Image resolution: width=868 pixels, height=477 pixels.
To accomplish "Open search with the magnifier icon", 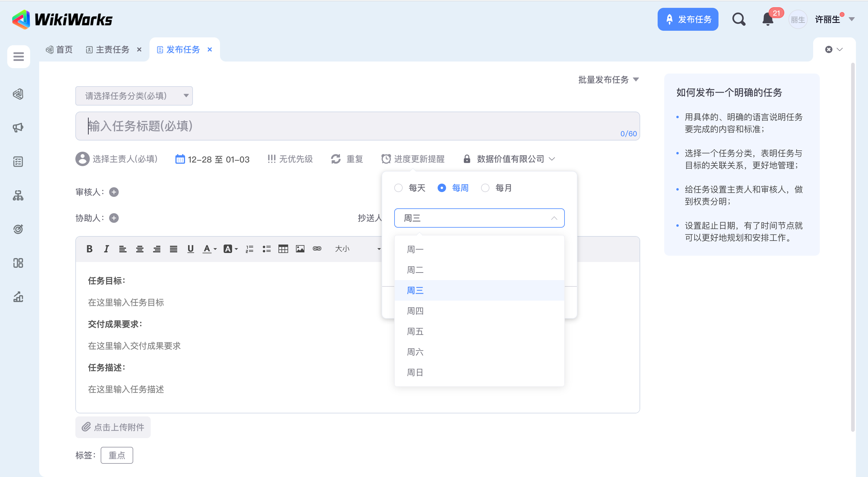I will click(x=738, y=20).
